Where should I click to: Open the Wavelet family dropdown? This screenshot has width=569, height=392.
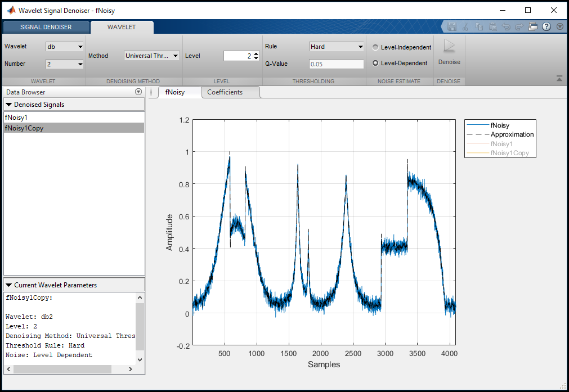[x=65, y=47]
